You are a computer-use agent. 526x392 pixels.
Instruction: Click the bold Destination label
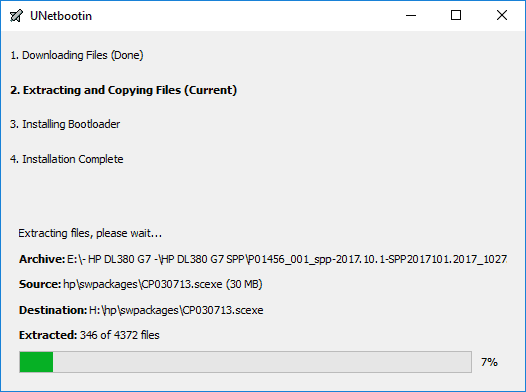coord(53,310)
